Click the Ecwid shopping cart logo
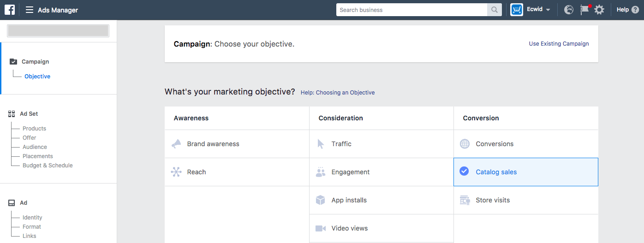This screenshot has width=644, height=243. click(x=517, y=10)
